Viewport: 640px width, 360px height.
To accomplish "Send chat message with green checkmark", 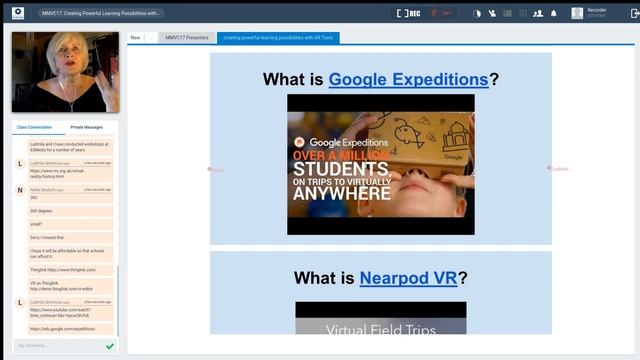I will (110, 346).
